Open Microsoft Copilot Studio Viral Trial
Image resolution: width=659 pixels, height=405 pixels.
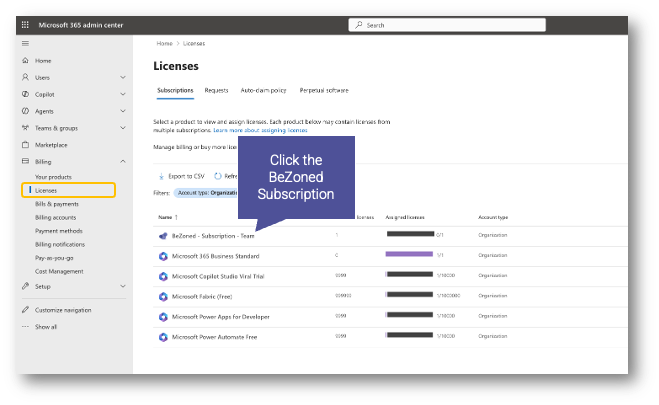pyautogui.click(x=218, y=276)
